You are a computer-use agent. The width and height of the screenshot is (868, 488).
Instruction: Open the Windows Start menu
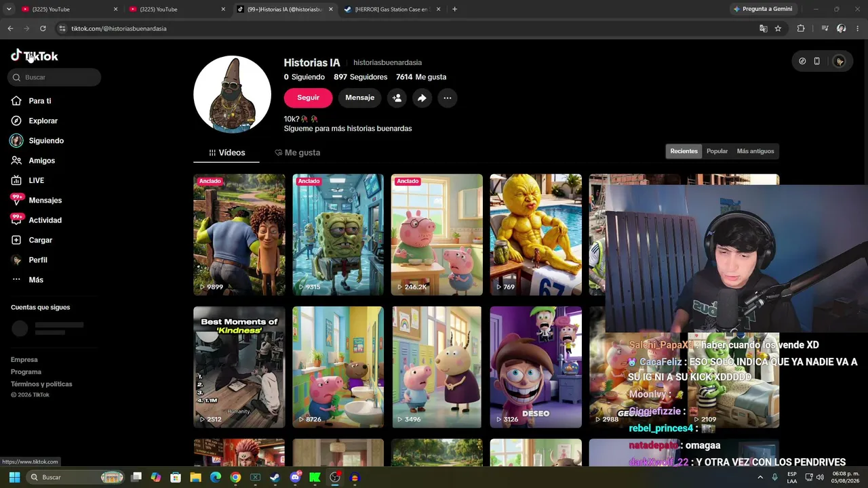(x=14, y=477)
